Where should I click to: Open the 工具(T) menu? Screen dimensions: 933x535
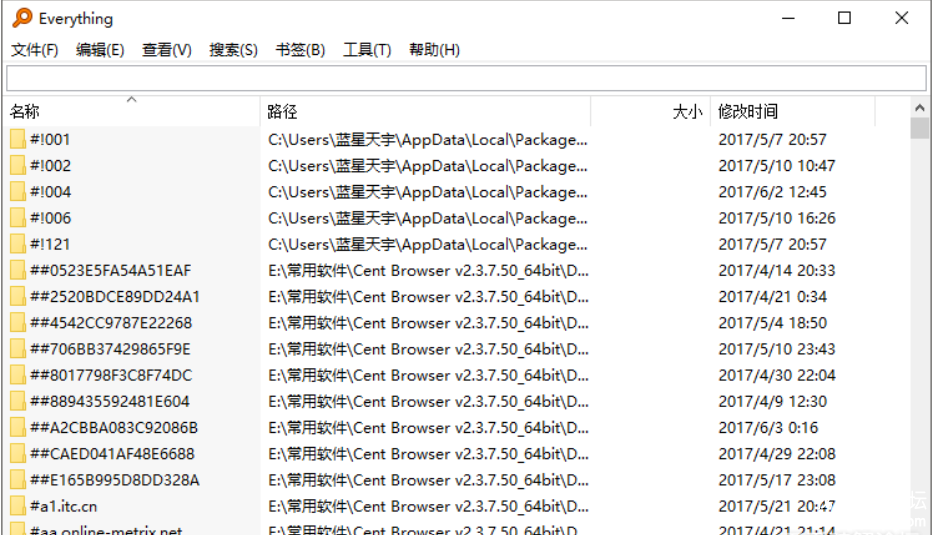pyautogui.click(x=367, y=50)
